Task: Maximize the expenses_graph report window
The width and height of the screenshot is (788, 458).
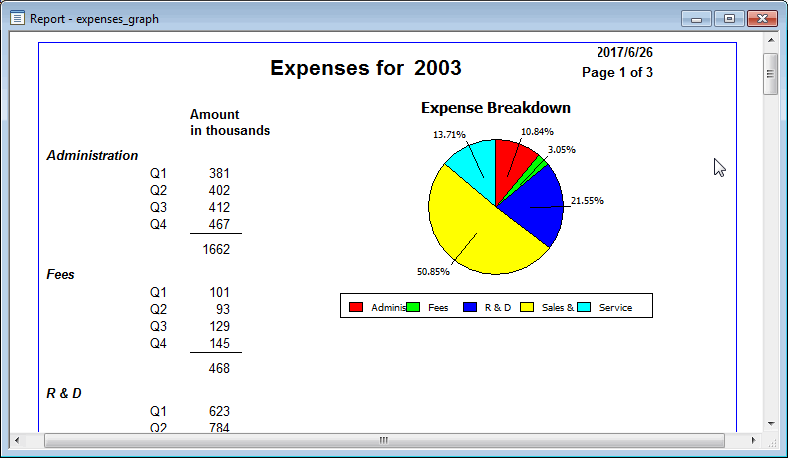Action: click(728, 18)
